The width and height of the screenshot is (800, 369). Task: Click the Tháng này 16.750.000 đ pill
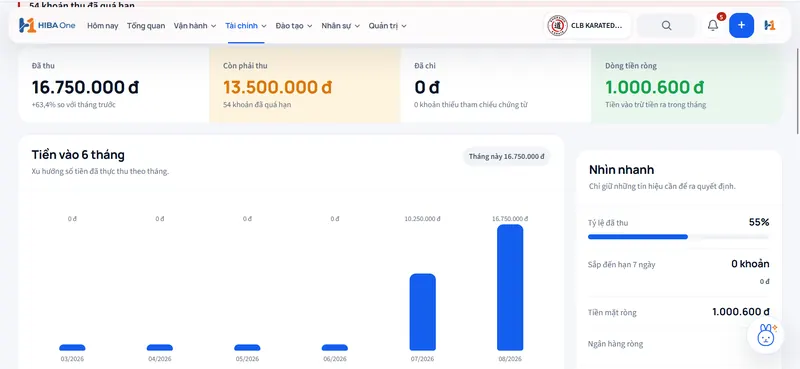click(507, 157)
